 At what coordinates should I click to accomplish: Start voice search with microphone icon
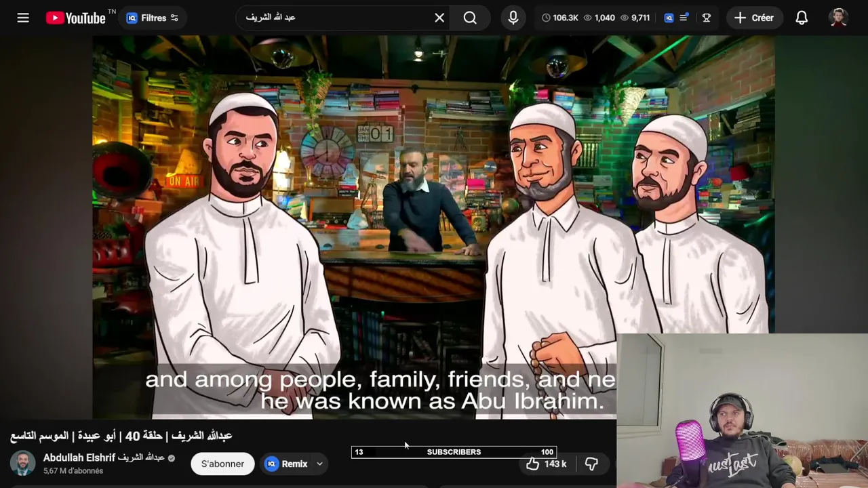point(513,18)
